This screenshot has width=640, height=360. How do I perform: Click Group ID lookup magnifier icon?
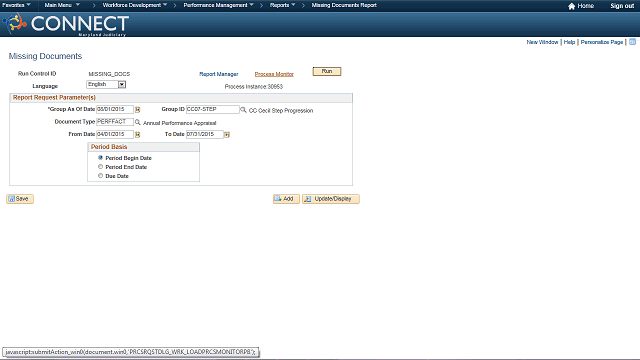(243, 109)
